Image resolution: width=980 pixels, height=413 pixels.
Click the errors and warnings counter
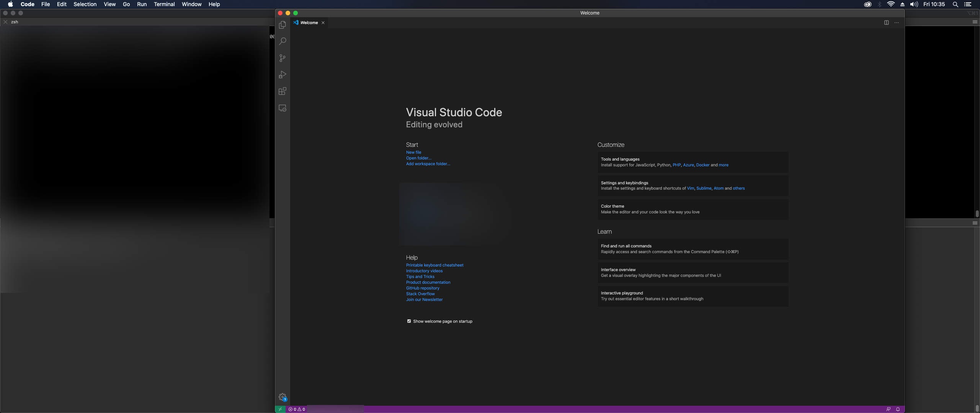[297, 409]
